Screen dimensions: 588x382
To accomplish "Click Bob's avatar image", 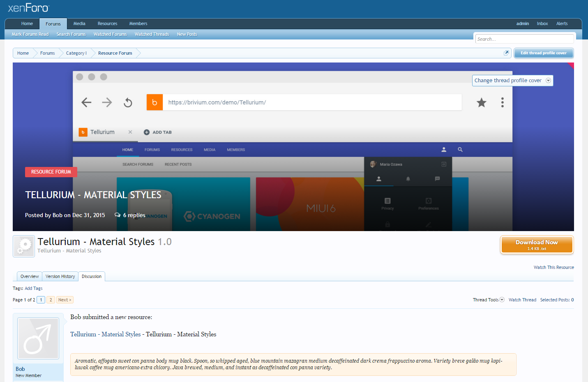I will (x=38, y=338).
